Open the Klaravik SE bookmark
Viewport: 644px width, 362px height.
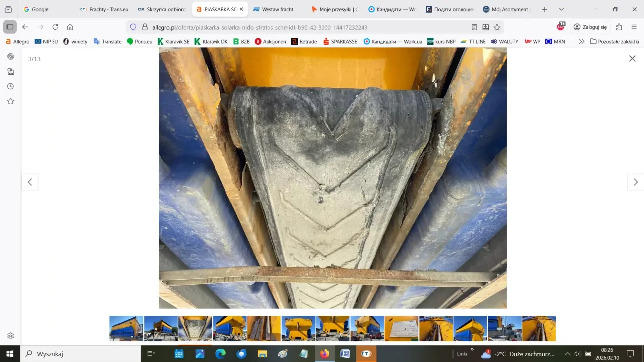pos(173,42)
